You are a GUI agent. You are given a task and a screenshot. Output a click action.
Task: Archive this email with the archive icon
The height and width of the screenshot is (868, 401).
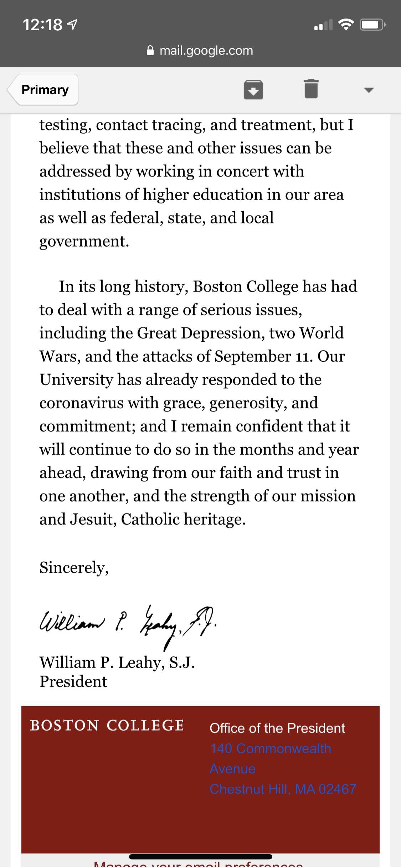coord(253,89)
